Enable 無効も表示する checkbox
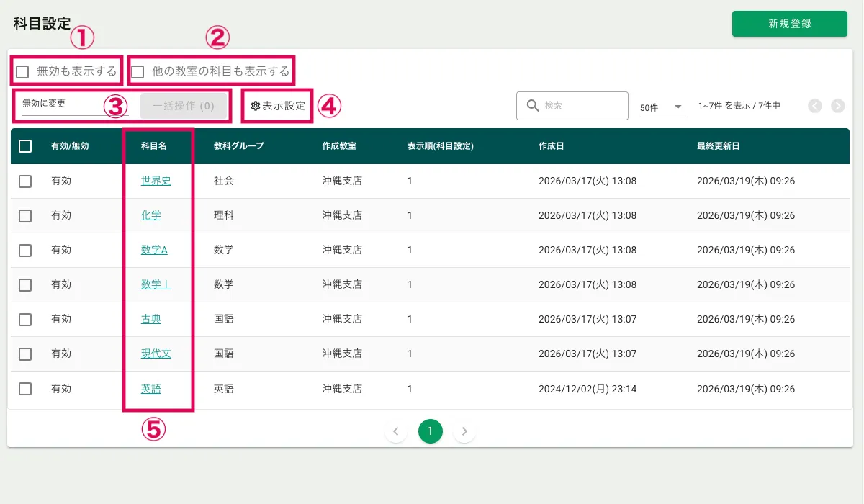 pyautogui.click(x=23, y=71)
